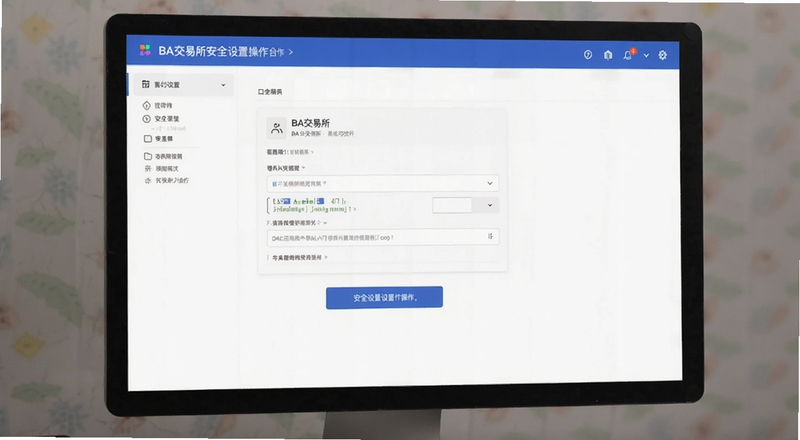Open the link row below the BA交易所 card header
The image size is (800, 440).
(x=290, y=152)
